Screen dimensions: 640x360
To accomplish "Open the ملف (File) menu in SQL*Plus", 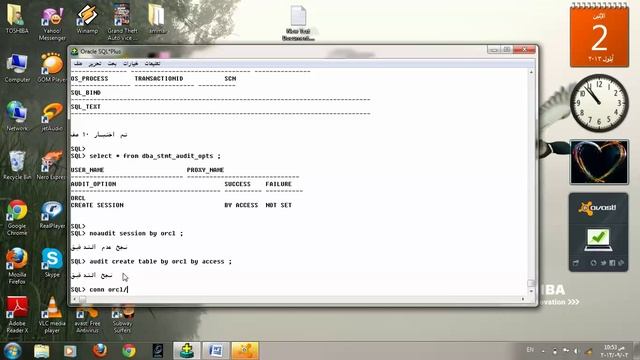I will pos(78,64).
